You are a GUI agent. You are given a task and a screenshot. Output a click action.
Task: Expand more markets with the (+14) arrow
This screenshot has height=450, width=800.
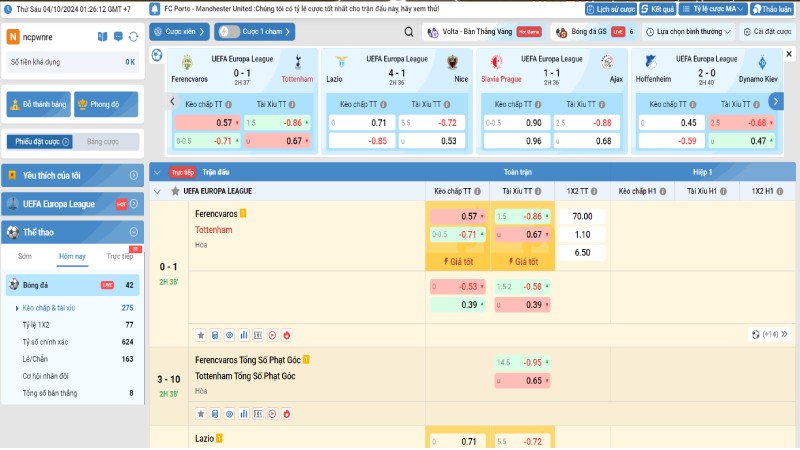[770, 334]
